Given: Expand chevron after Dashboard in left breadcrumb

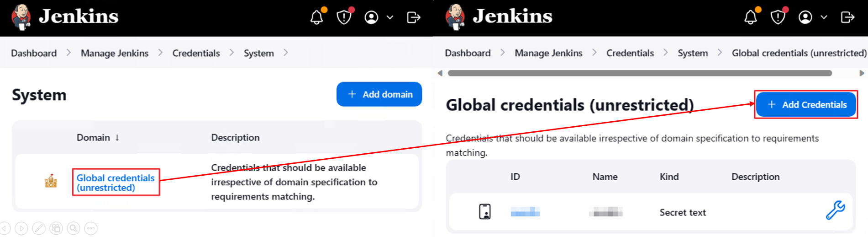Looking at the screenshot, I should [x=68, y=53].
